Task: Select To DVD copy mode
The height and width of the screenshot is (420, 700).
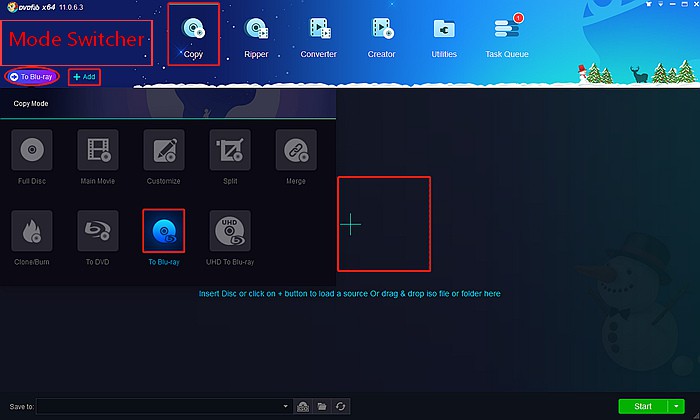Action: tap(98, 238)
